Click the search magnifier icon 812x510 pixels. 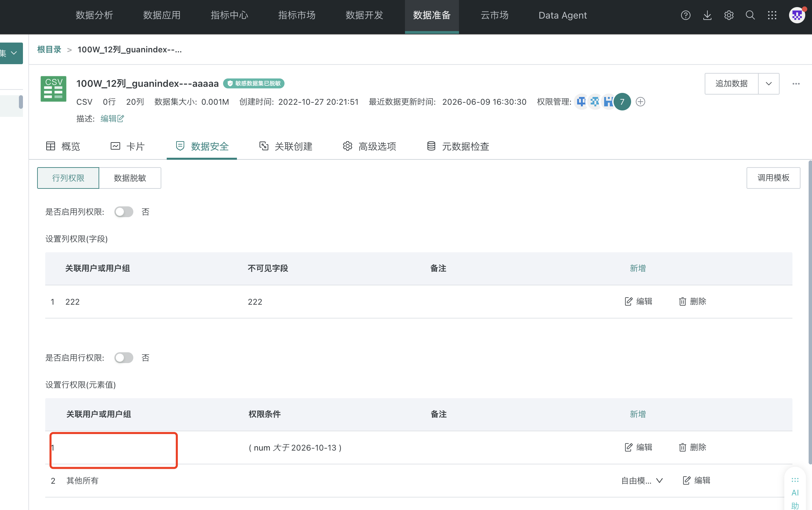tap(750, 15)
